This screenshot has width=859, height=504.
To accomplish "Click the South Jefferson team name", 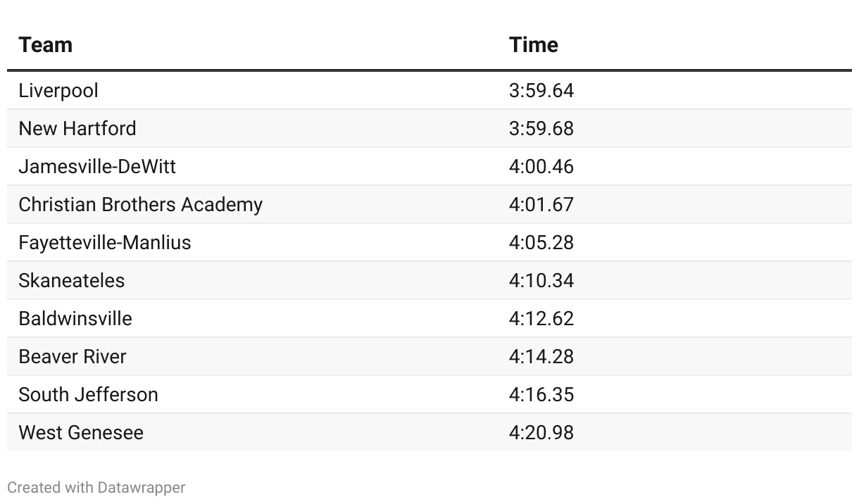I will pyautogui.click(x=88, y=395).
